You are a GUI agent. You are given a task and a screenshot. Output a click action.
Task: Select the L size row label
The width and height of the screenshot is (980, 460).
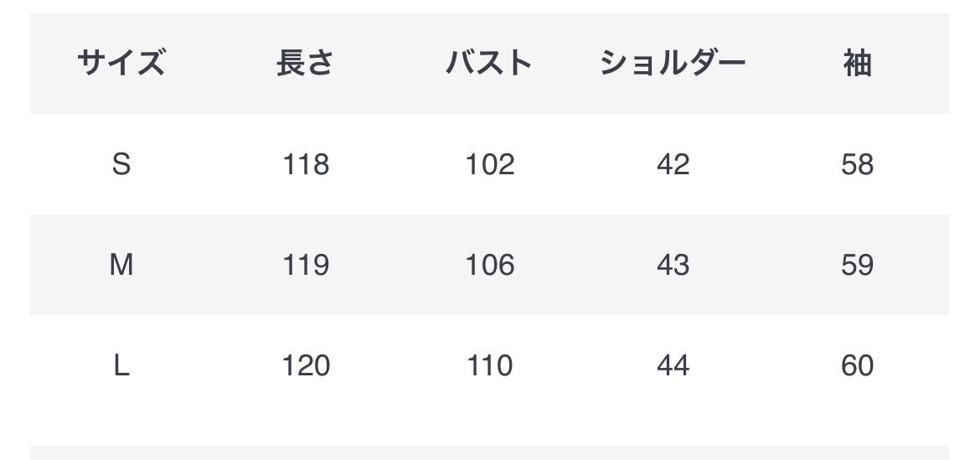tap(121, 365)
